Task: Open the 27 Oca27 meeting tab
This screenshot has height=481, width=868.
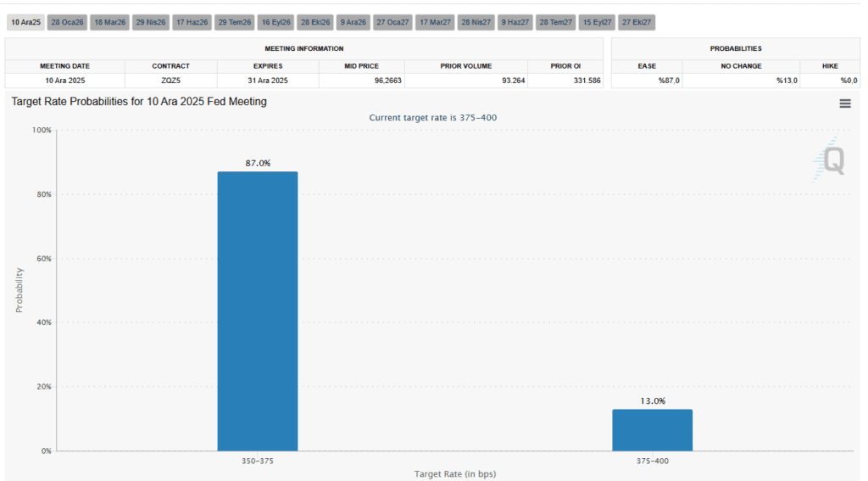Action: [392, 22]
